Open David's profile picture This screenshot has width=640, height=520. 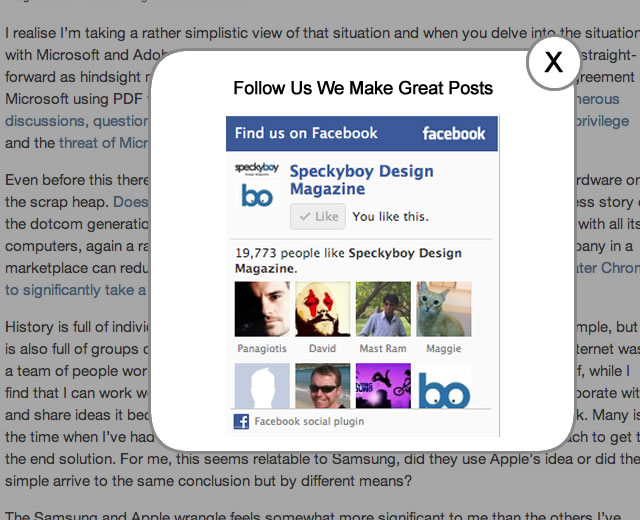pyautogui.click(x=323, y=309)
